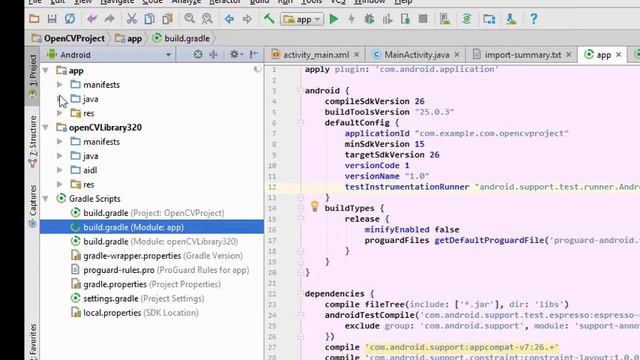Click the Copy toolbar icon
Screen dimensions: 640x360
tap(149, 19)
